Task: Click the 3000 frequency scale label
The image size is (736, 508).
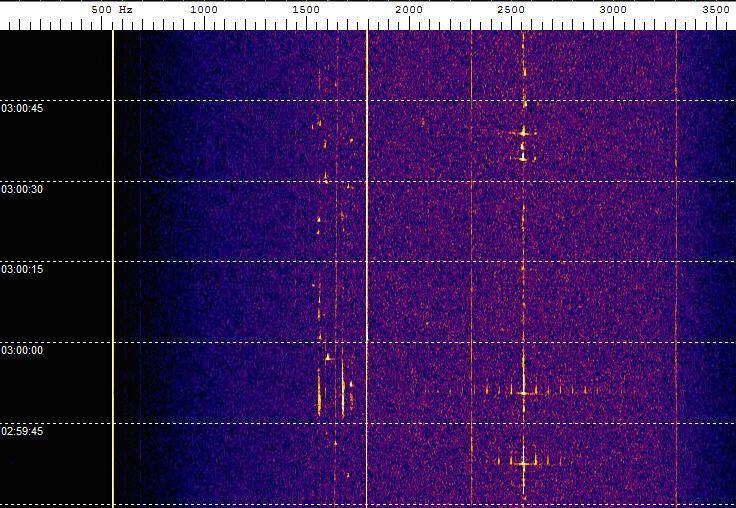Action: 613,10
